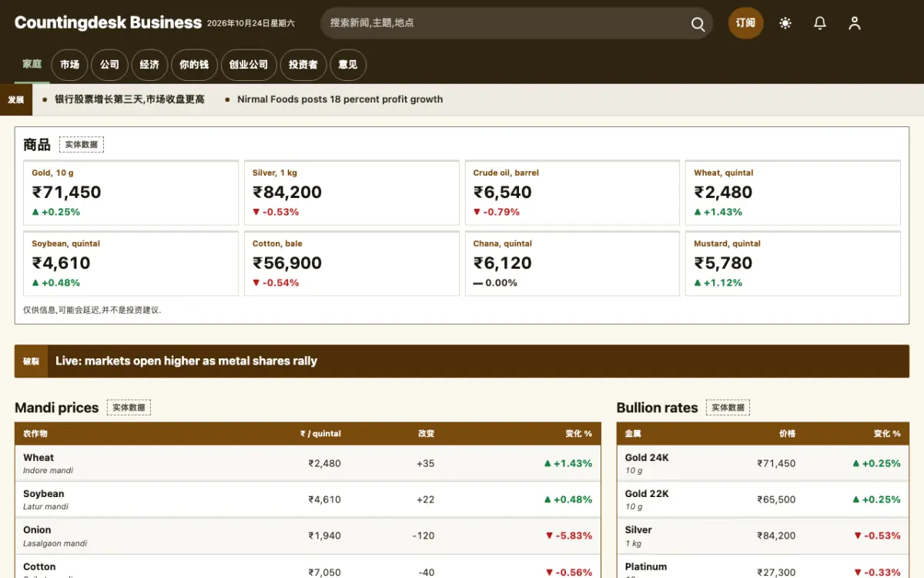924x578 pixels.
Task: Click the search magnifier icon
Action: pos(698,24)
